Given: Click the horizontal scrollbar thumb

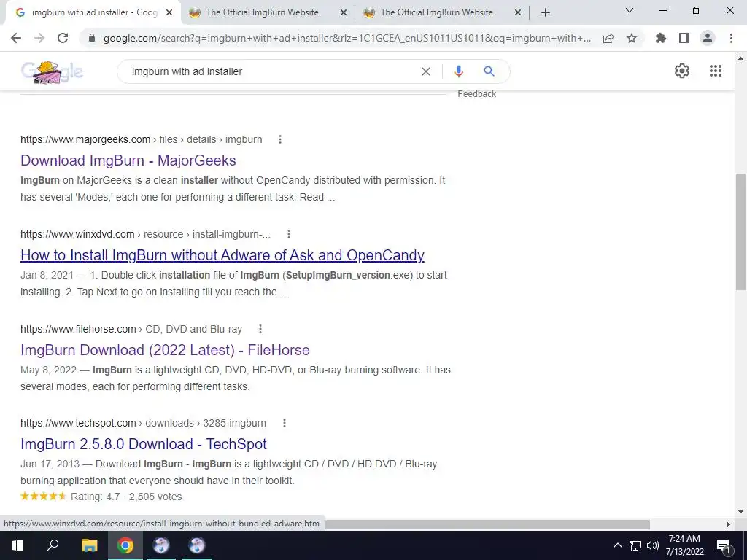Looking at the screenshot, I should coord(487,524).
